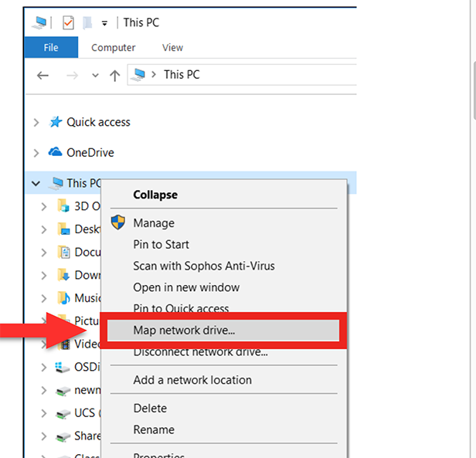Viewport: 476px width, 458px height.
Task: Expand the Music folder node
Action: (x=44, y=299)
